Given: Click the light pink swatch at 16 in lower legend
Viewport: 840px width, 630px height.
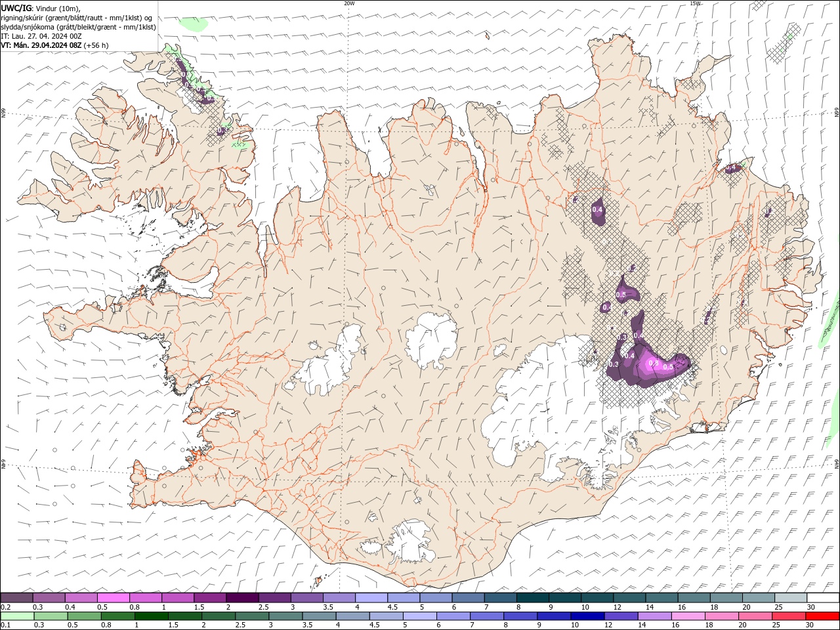Looking at the screenshot, I should 688,616.
